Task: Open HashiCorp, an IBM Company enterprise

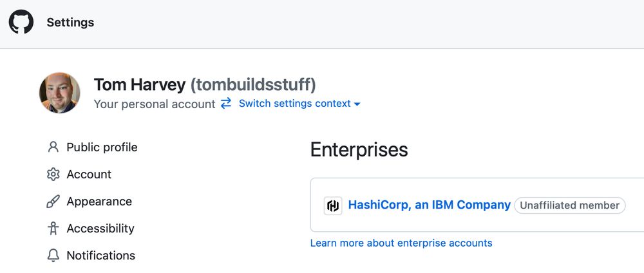Action: pos(429,205)
